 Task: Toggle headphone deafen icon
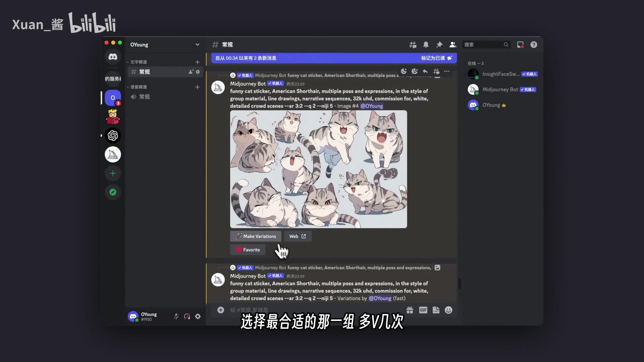click(x=187, y=316)
